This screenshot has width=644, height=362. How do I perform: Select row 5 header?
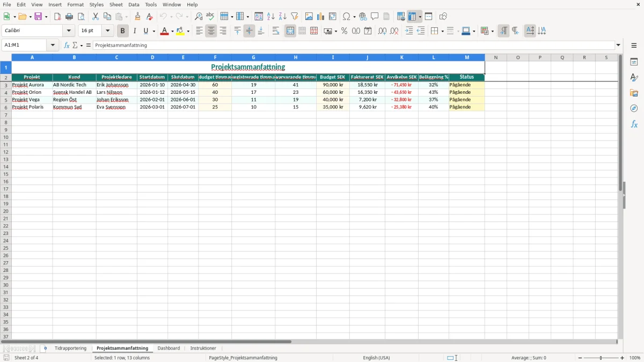(x=5, y=100)
